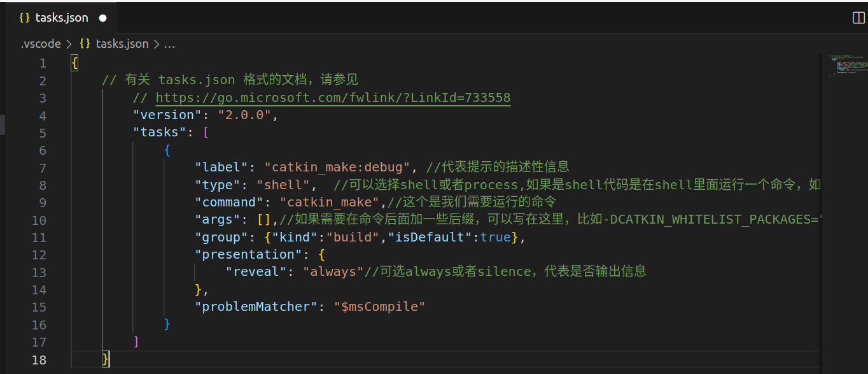This screenshot has width=868, height=374.
Task: Open the go.microsoft.com fwlink URL
Action: (x=333, y=97)
